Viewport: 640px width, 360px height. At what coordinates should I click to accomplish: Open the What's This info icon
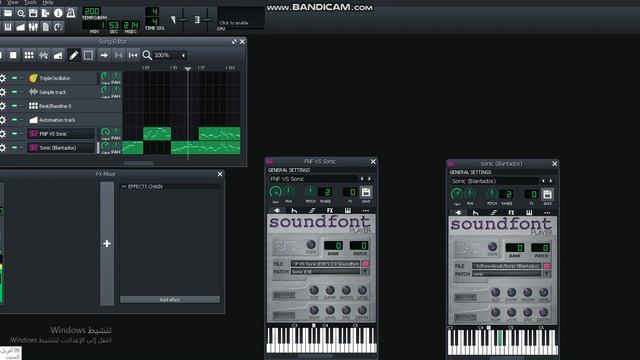click(x=58, y=13)
